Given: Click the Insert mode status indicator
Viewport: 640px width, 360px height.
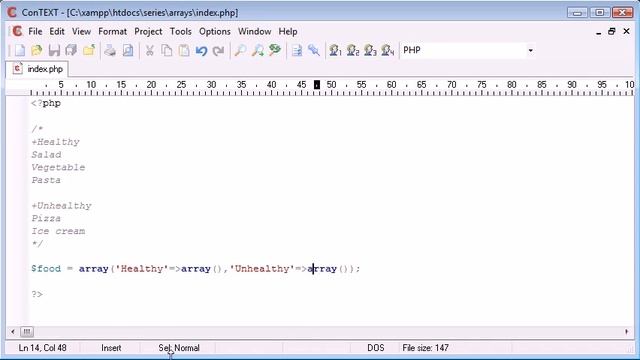Looking at the screenshot, I should pyautogui.click(x=111, y=348).
